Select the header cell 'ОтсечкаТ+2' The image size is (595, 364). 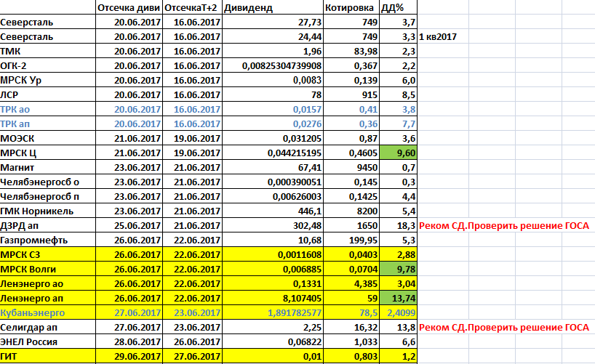pyautogui.click(x=192, y=7)
